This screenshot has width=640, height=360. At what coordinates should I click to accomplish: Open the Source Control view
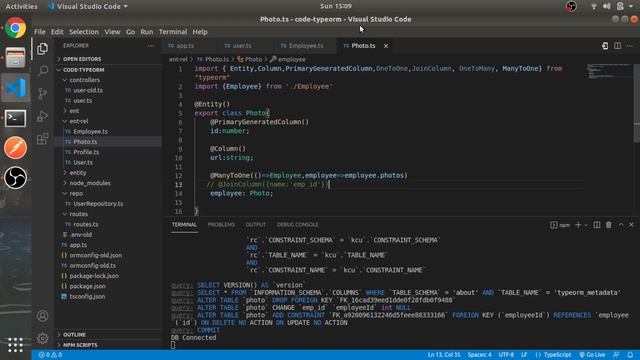coord(42,93)
